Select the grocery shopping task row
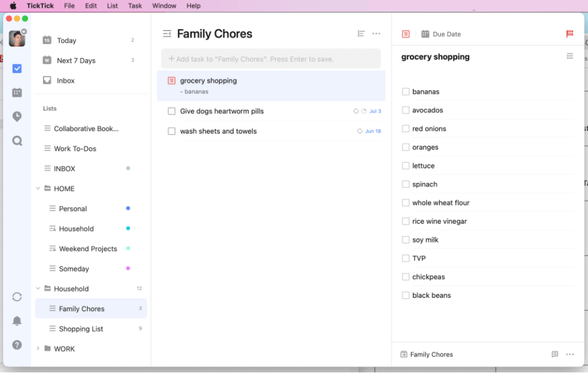Viewport: 588px width, 373px height. pyautogui.click(x=271, y=86)
